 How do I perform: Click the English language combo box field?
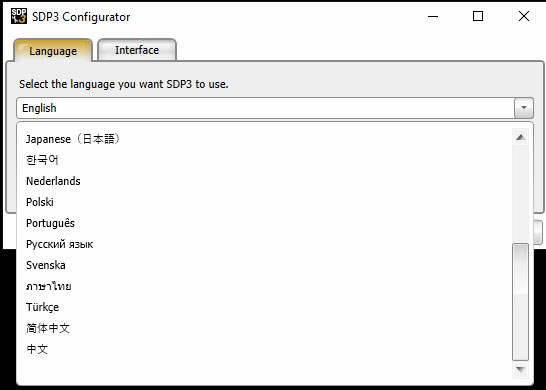tap(275, 108)
